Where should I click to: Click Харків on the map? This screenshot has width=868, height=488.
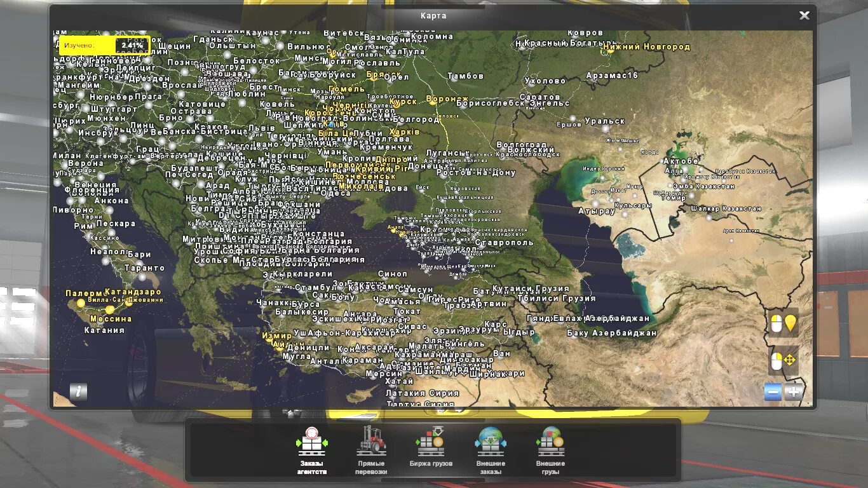point(405,132)
